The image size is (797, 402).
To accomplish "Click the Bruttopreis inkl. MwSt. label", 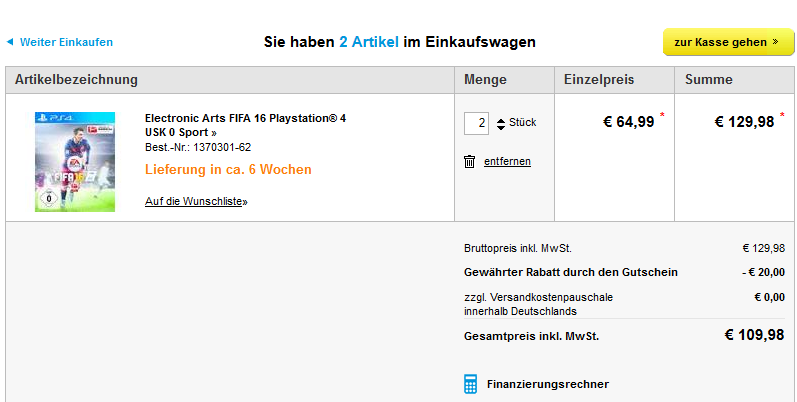I will (x=518, y=249).
